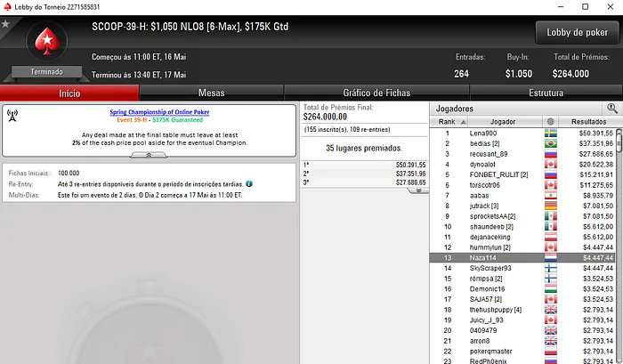Open the Gráfico de Fichas tab
623x364 pixels.
[x=376, y=93]
